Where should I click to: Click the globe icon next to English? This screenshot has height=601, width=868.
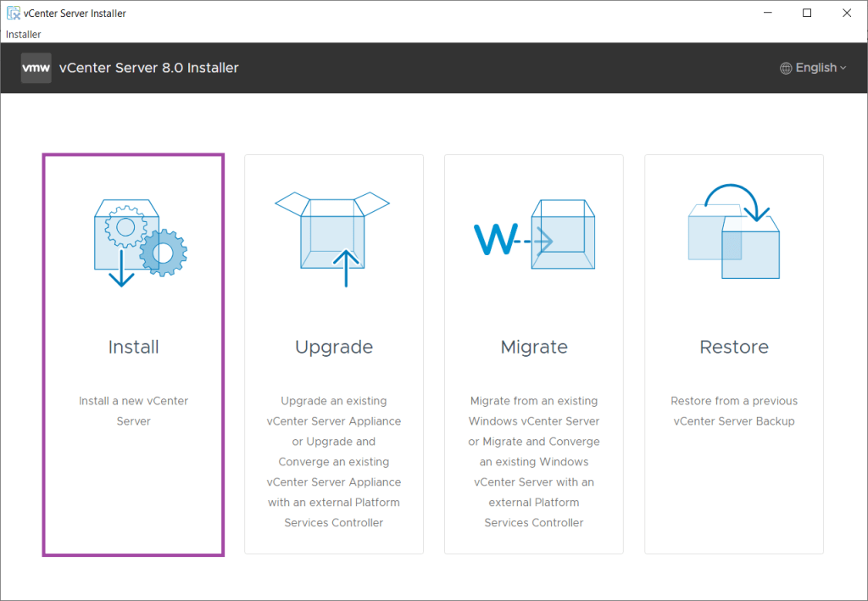784,67
